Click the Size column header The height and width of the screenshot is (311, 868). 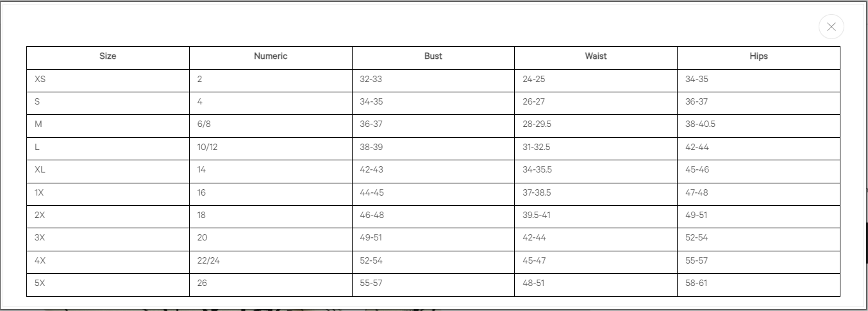[108, 56]
